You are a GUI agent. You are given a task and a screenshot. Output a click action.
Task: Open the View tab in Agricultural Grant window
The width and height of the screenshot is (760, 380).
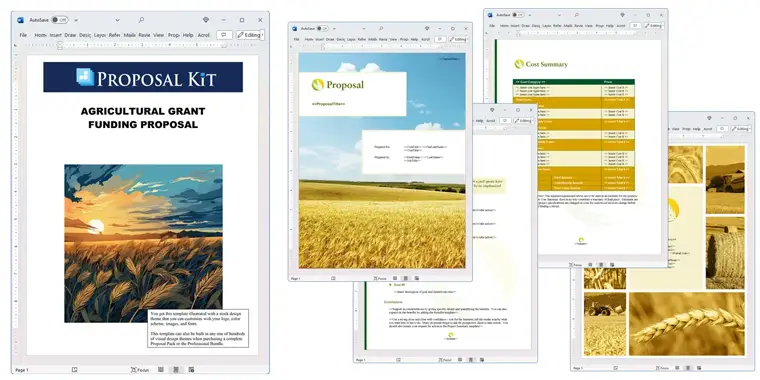point(158,35)
